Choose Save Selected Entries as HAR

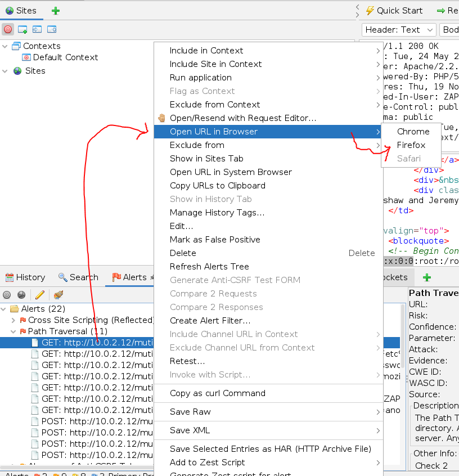pyautogui.click(x=268, y=449)
